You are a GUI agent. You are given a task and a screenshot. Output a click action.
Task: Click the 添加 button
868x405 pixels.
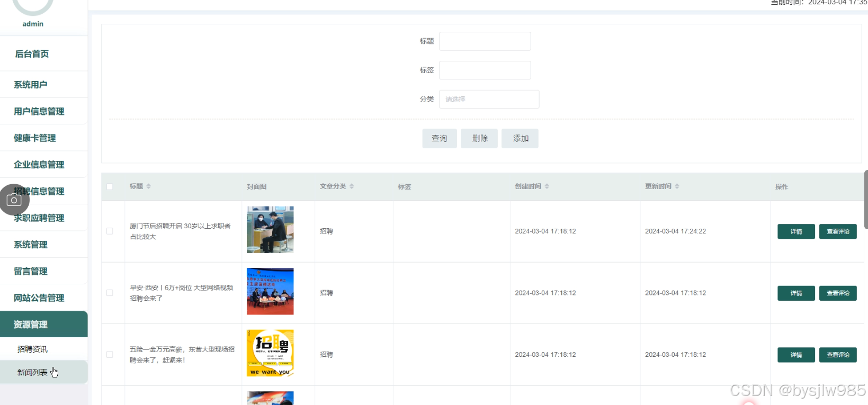[520, 138]
